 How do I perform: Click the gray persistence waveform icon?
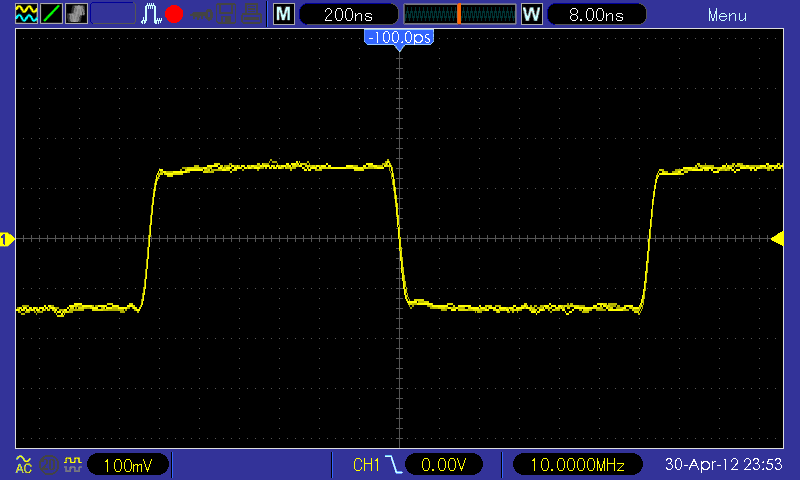click(x=76, y=14)
